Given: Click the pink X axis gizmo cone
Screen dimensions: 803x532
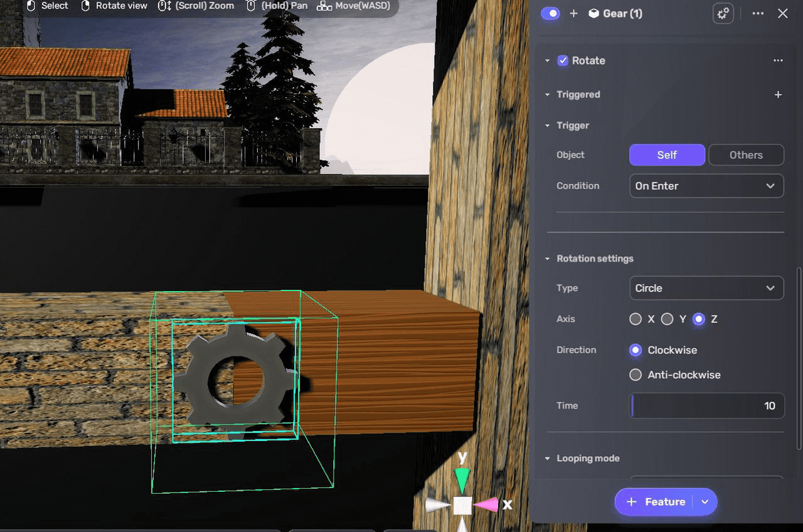Looking at the screenshot, I should (486, 504).
